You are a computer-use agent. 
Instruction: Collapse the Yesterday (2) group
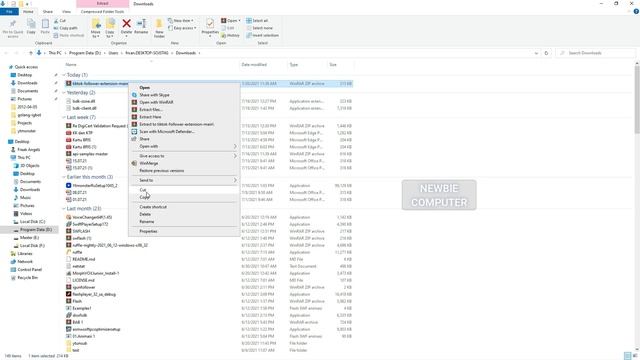(x=64, y=93)
